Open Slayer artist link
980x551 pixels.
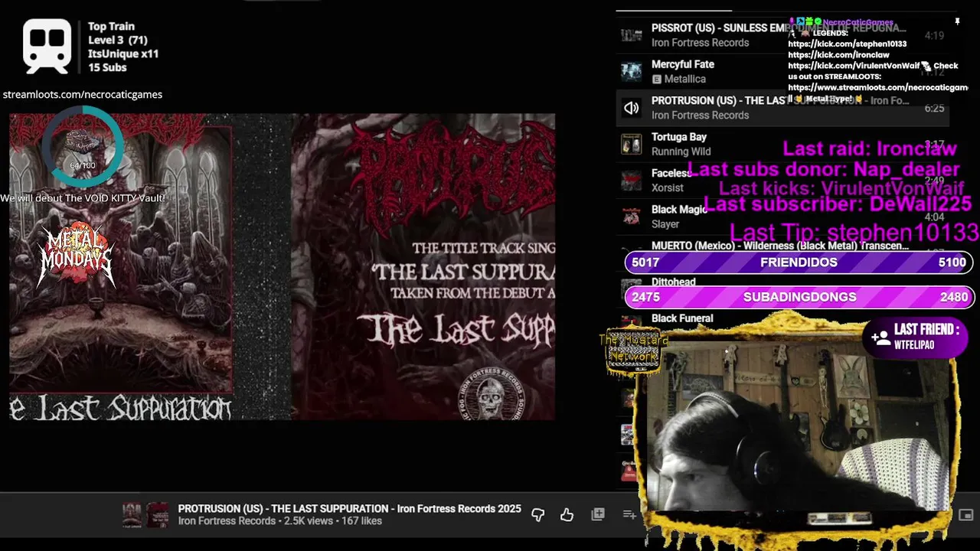pyautogui.click(x=665, y=224)
